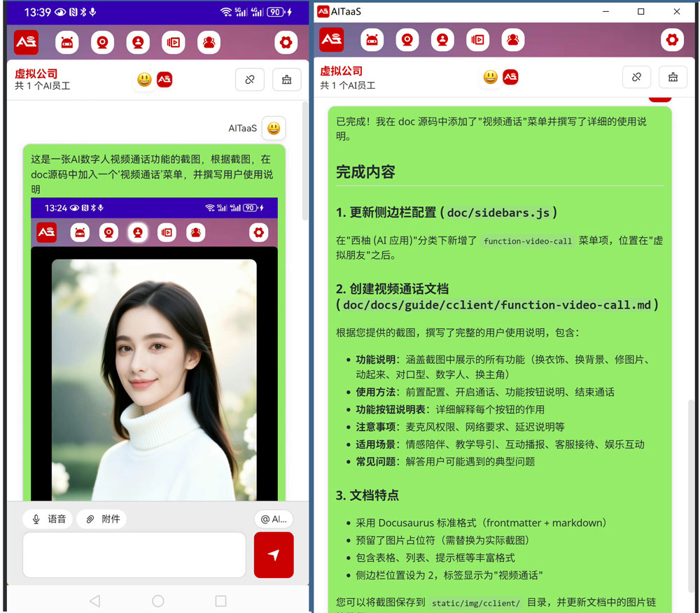Viewport: 700px width, 613px height.
Task: Tap the 附件 attachment button
Action: [x=101, y=519]
